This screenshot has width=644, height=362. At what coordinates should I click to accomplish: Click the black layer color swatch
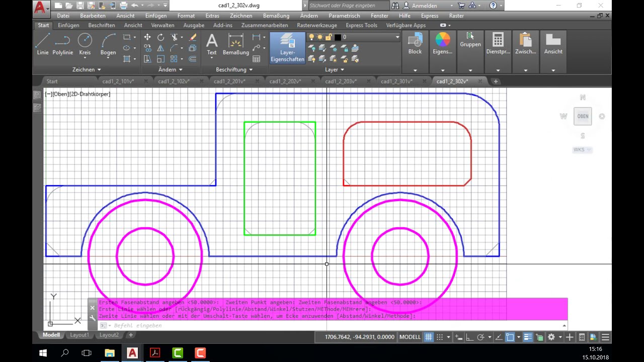(x=338, y=37)
